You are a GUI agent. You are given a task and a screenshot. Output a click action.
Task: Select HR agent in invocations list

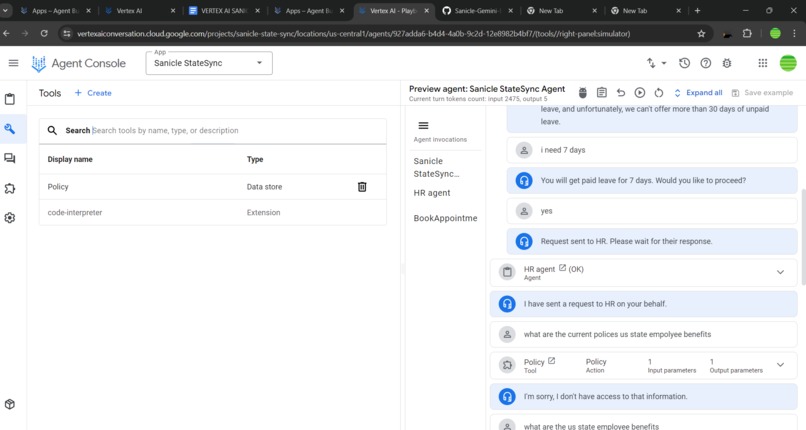[432, 193]
